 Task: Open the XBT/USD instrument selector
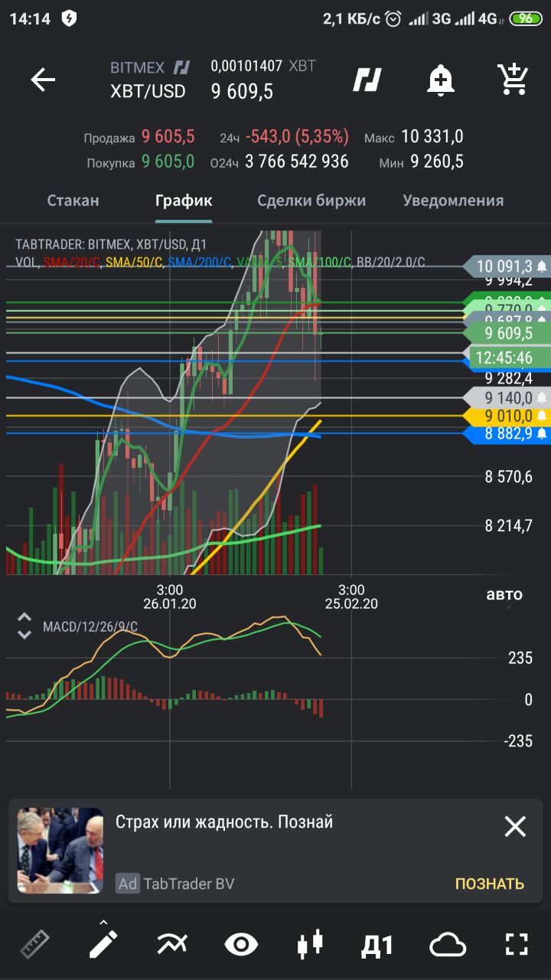148,91
